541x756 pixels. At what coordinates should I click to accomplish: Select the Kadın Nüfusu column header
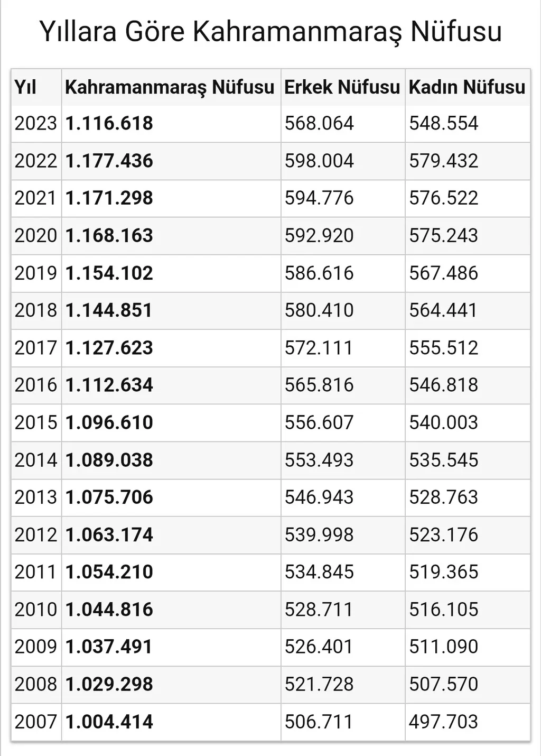(467, 87)
